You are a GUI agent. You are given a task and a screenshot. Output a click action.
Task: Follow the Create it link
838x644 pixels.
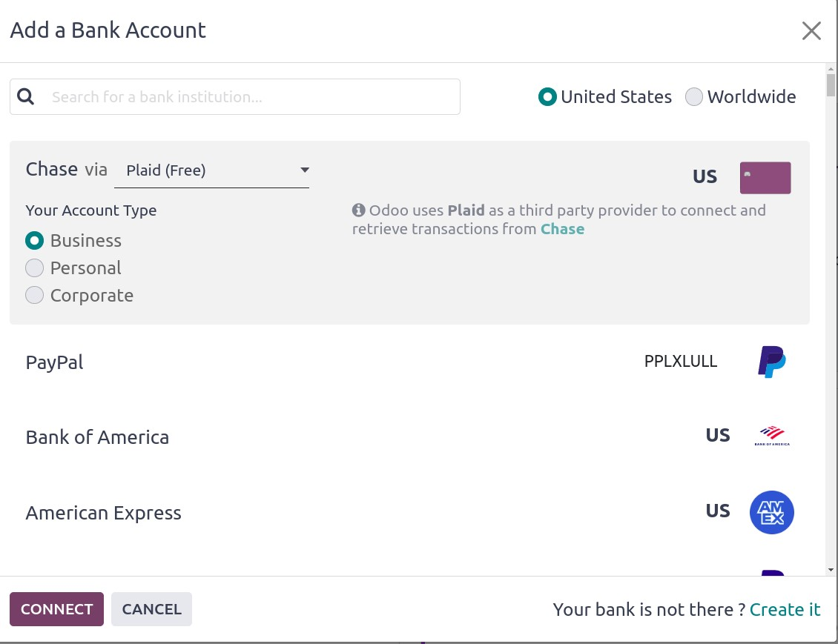click(785, 609)
